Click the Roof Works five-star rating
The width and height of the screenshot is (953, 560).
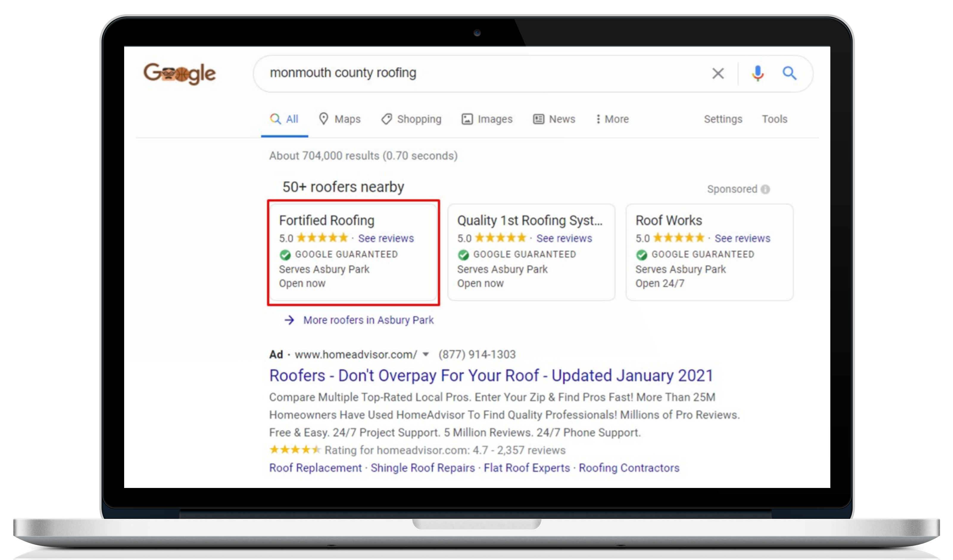(679, 238)
